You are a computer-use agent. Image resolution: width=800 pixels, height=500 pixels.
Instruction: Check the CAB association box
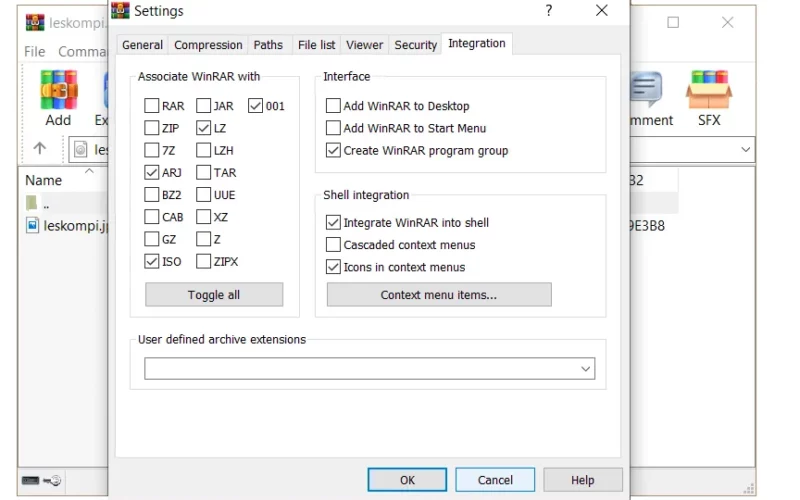coord(152,217)
